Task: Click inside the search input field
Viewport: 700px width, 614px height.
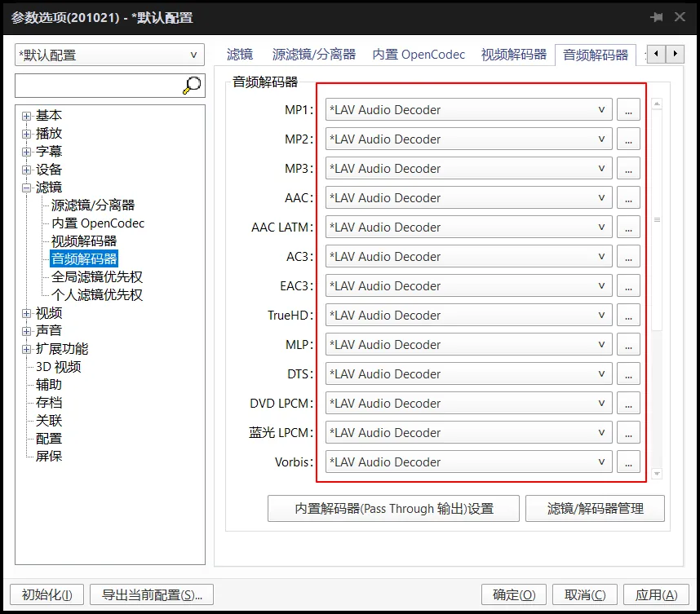Action: (98, 84)
